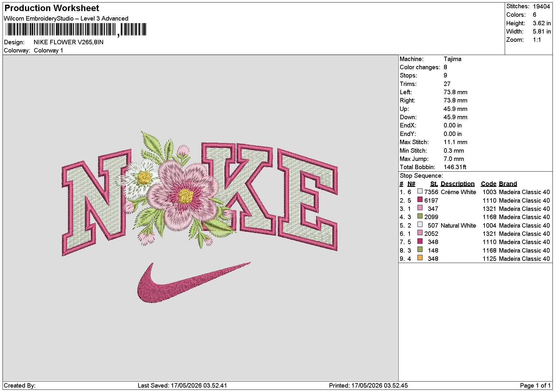Screen dimensions: 555x392
Task: Click the swatch in stop sequence row 7
Action: (420, 241)
